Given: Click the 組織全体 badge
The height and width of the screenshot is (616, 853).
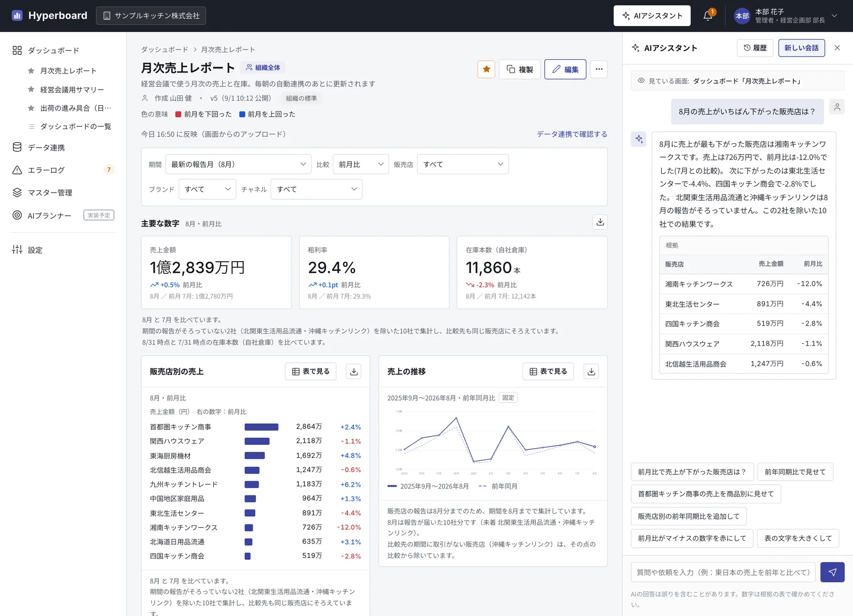Looking at the screenshot, I should click(263, 68).
